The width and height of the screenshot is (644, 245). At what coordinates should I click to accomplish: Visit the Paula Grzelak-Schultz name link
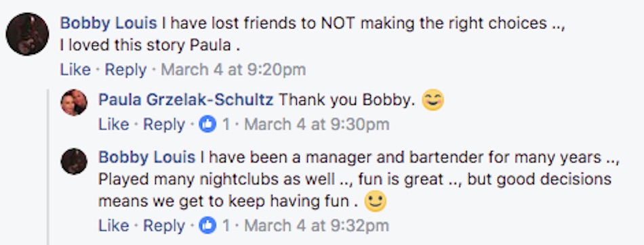(x=186, y=99)
